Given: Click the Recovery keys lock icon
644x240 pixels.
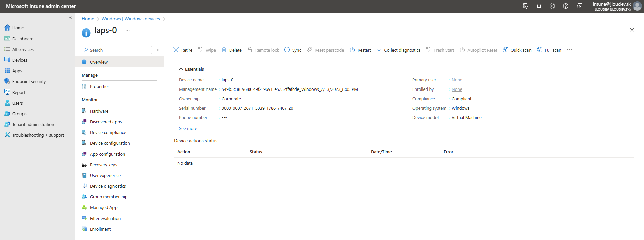Looking at the screenshot, I should [84, 165].
